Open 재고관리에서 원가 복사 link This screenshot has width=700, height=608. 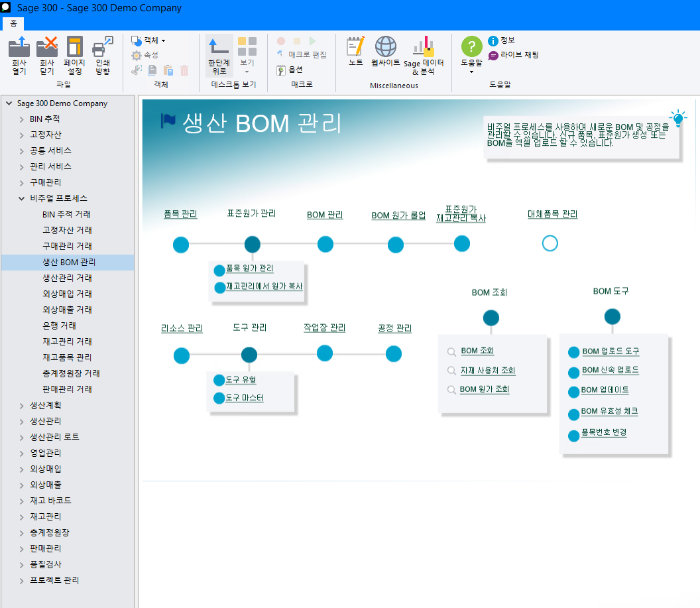(264, 286)
